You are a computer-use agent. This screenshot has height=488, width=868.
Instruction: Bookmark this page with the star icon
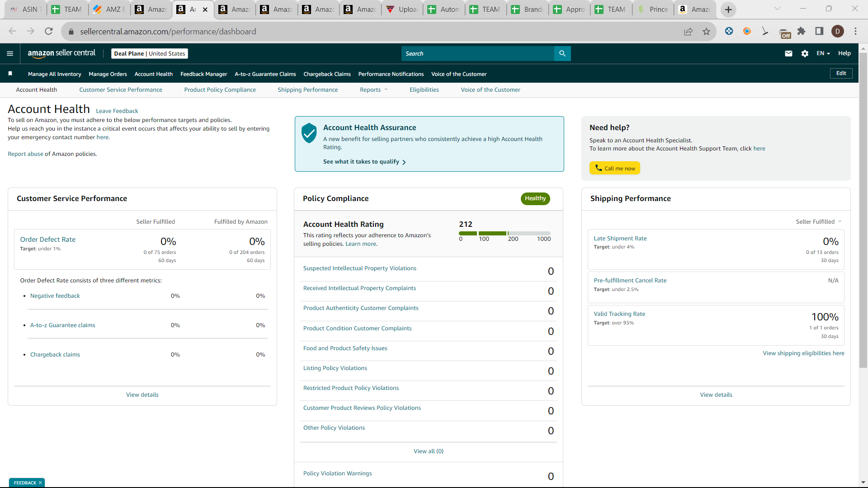tap(706, 31)
